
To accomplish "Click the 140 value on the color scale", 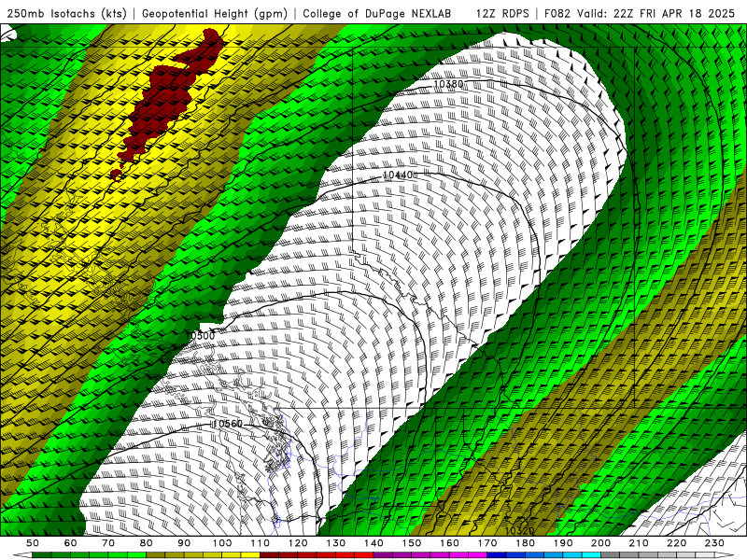I will coord(373,543).
